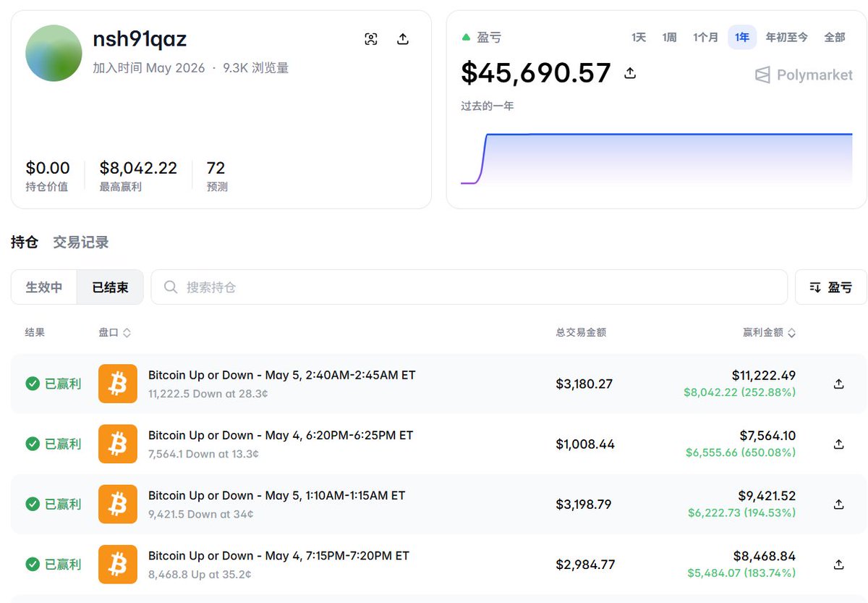Click the 搜索持仓 search field
Image resolution: width=868 pixels, height=603 pixels.
point(469,287)
